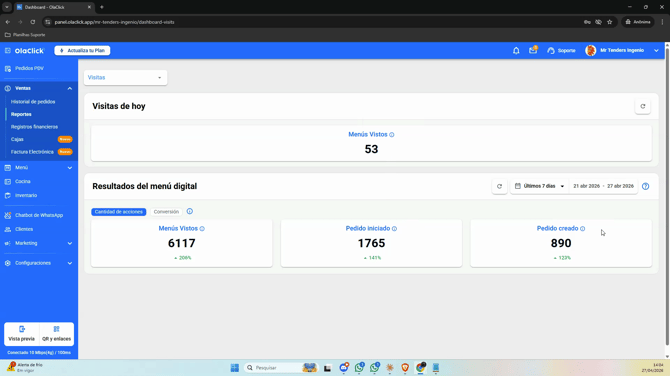Click the Mr Tenders Ingenio account name

[x=622, y=50]
